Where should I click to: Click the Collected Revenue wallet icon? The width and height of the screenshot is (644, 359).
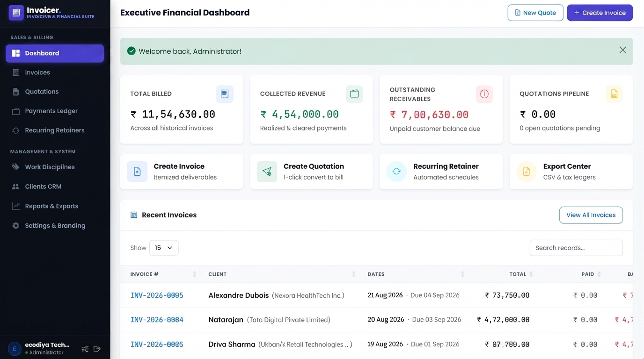pos(354,94)
